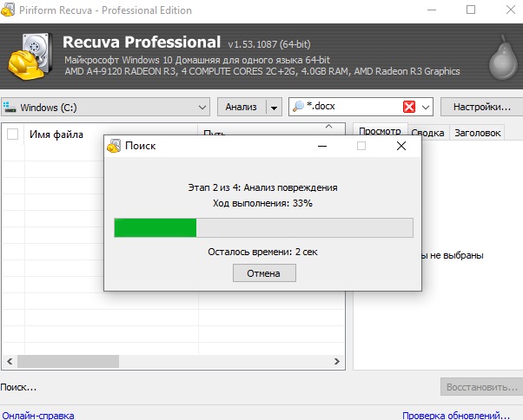Click the Recuva hard hat logo

pyautogui.click(x=31, y=56)
